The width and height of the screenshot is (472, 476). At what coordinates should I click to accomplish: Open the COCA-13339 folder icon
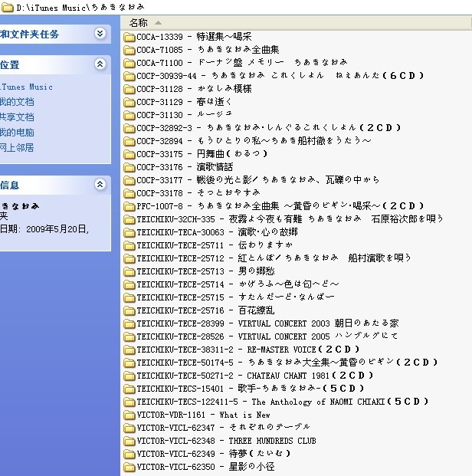click(129, 37)
